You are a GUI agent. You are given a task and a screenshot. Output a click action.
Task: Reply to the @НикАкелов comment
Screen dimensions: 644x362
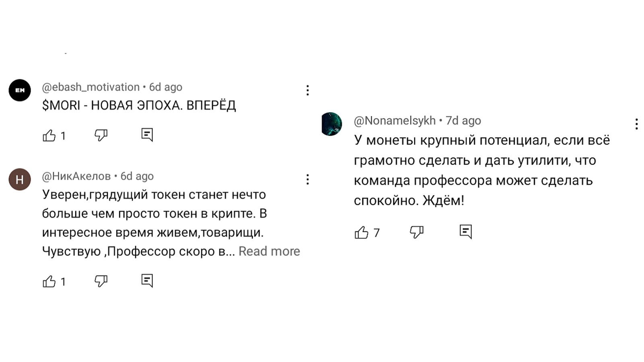(147, 281)
